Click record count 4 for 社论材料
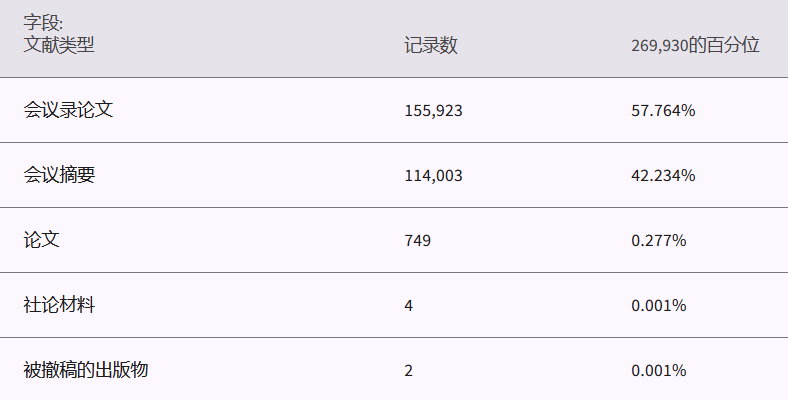The height and width of the screenshot is (400, 788). (409, 305)
